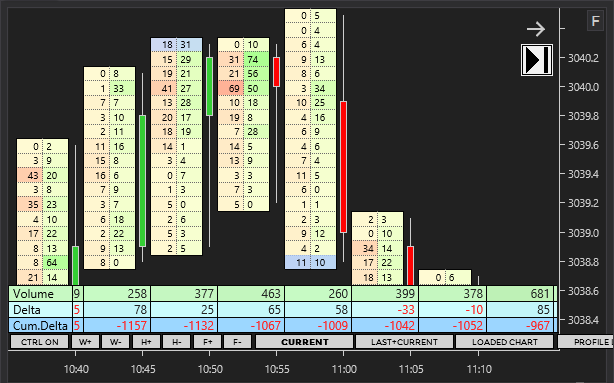This screenshot has height=383, width=614.
Task: Toggle the CTRL ON button
Action: (40, 342)
